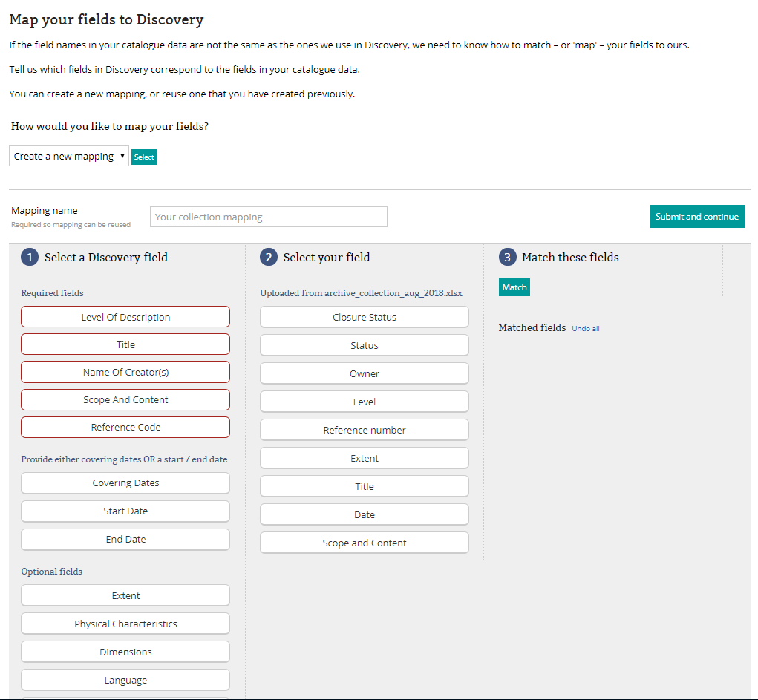The width and height of the screenshot is (758, 700).
Task: Click the Select button next to dropdown
Action: pyautogui.click(x=144, y=157)
